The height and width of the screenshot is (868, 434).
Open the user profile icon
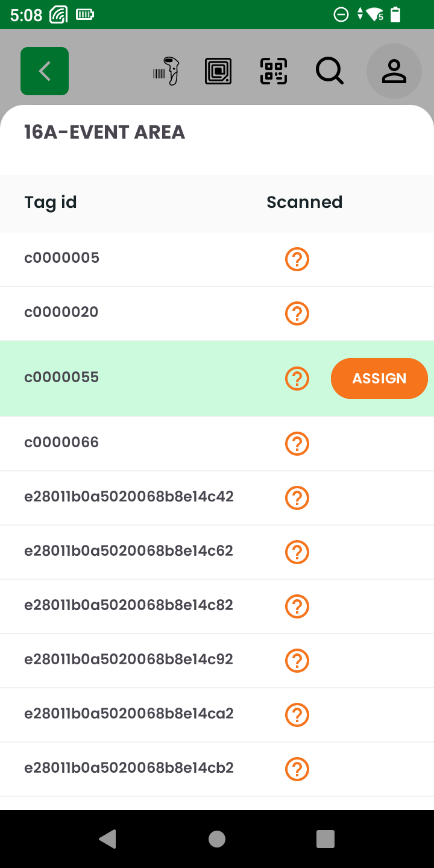coord(394,71)
